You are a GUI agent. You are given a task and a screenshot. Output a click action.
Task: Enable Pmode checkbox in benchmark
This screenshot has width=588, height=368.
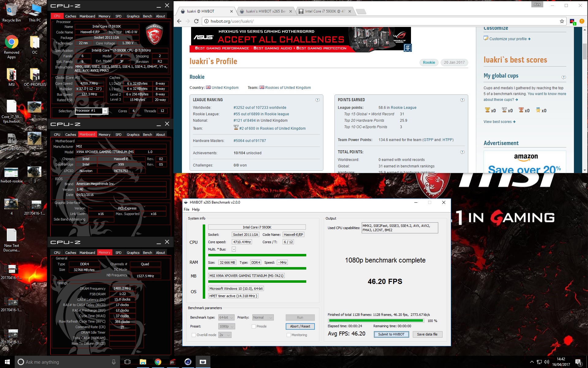(x=254, y=326)
